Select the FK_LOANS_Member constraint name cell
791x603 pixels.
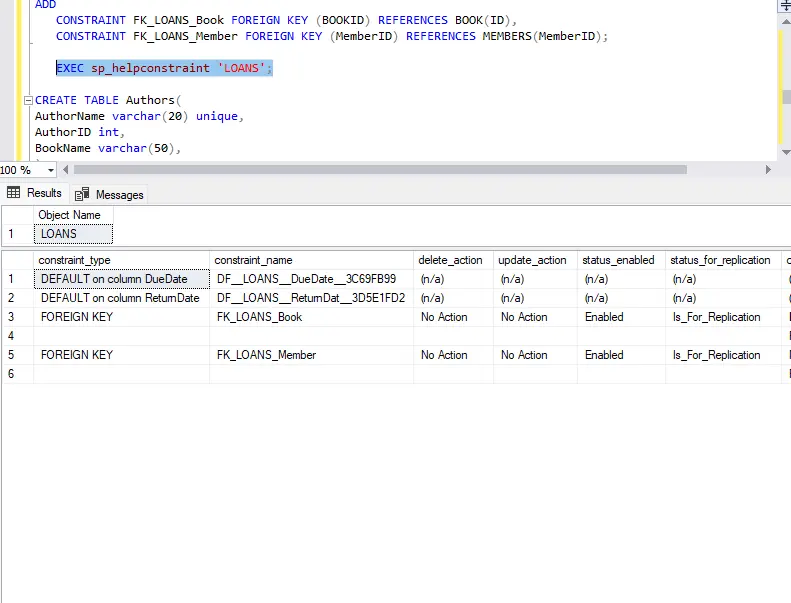point(311,355)
